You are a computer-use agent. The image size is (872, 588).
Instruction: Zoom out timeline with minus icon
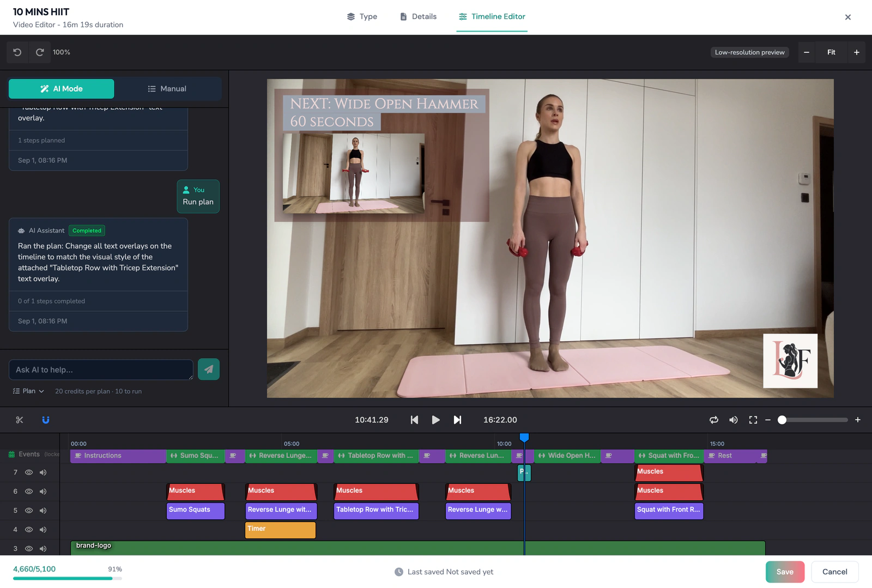[768, 420]
